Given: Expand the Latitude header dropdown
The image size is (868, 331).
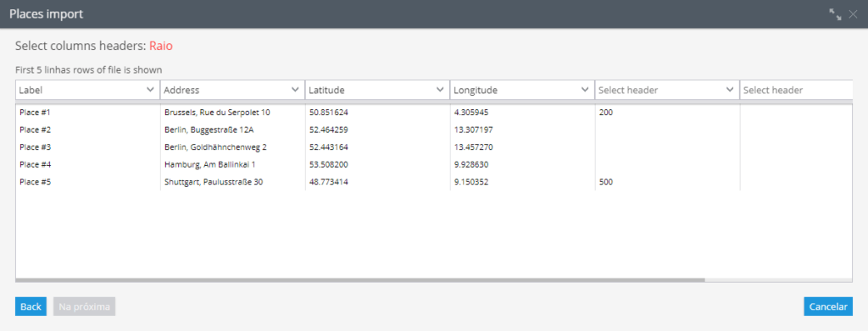Looking at the screenshot, I should coord(377,90).
